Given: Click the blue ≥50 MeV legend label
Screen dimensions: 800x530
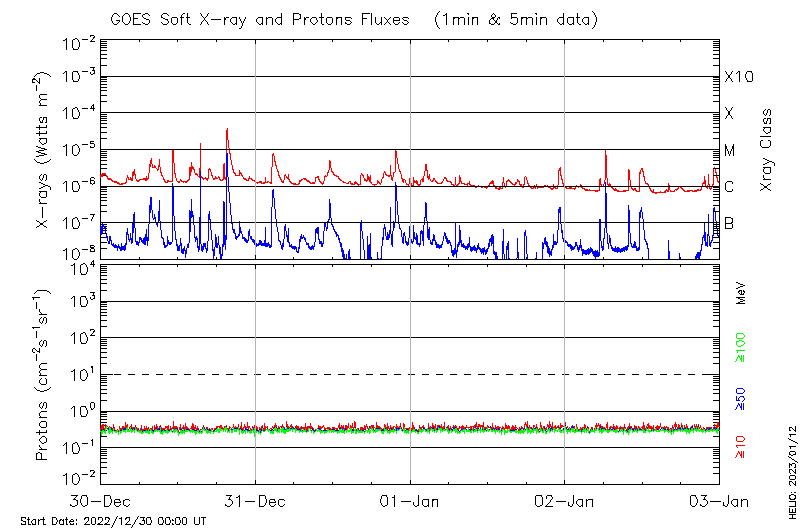Looking at the screenshot, I should point(741,398).
